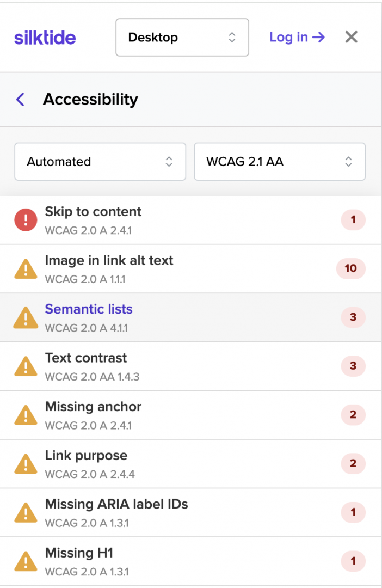The height and width of the screenshot is (588, 382).
Task: Open the WCAG 2.1 AA standard dropdown
Action: point(279,162)
